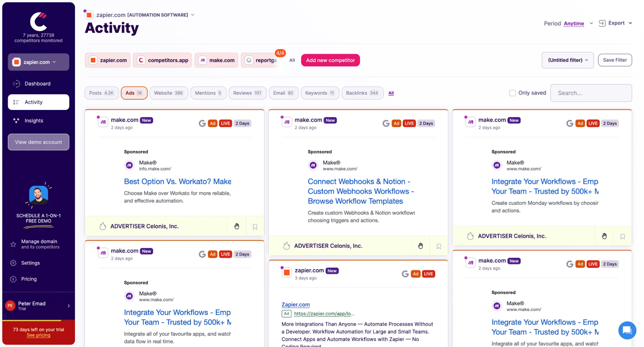
Task: Bookmark the Best Option Vs. Workato ad
Action: (x=255, y=226)
